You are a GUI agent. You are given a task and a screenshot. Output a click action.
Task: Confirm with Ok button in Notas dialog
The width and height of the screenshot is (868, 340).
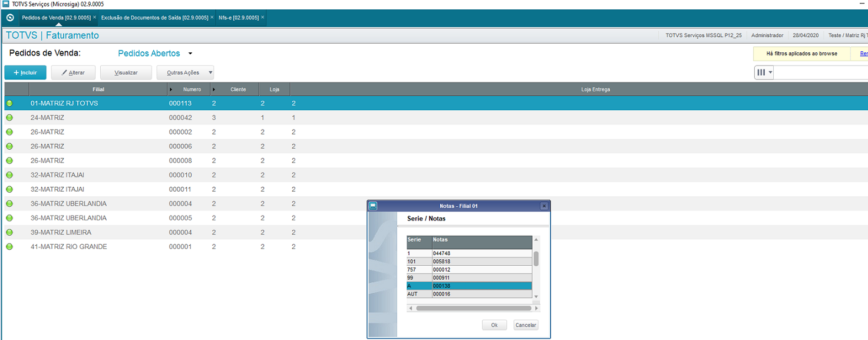pyautogui.click(x=494, y=325)
